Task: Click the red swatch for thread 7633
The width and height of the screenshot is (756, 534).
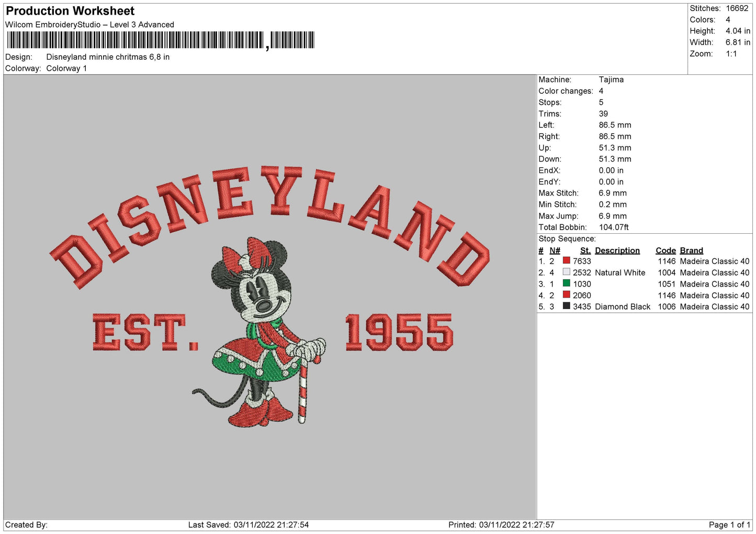Action: point(566,260)
